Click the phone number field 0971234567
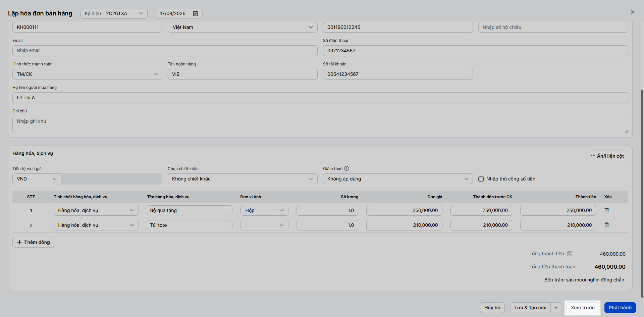 click(x=476, y=51)
